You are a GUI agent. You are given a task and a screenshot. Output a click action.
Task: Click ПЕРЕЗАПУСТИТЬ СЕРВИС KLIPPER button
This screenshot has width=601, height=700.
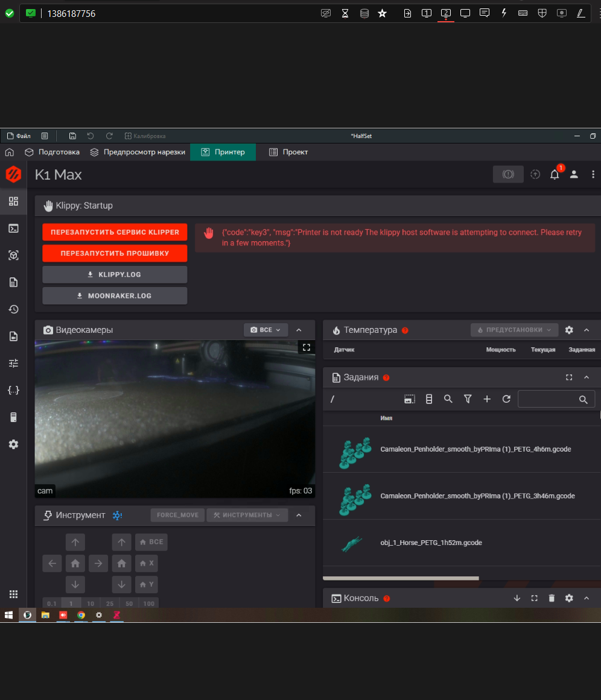point(115,232)
